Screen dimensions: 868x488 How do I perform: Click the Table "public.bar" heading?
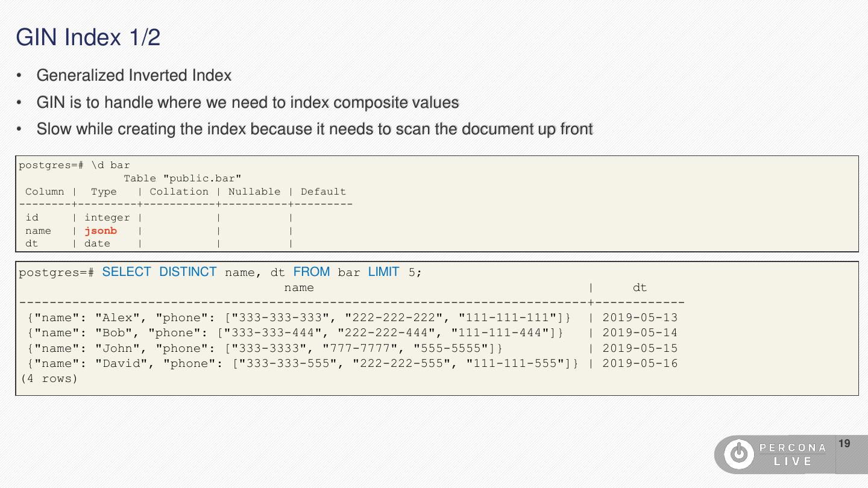pyautogui.click(x=182, y=178)
